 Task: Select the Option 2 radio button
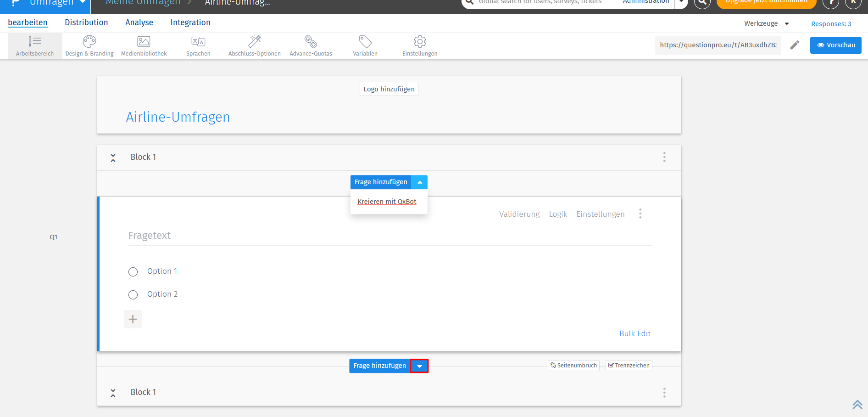(133, 295)
